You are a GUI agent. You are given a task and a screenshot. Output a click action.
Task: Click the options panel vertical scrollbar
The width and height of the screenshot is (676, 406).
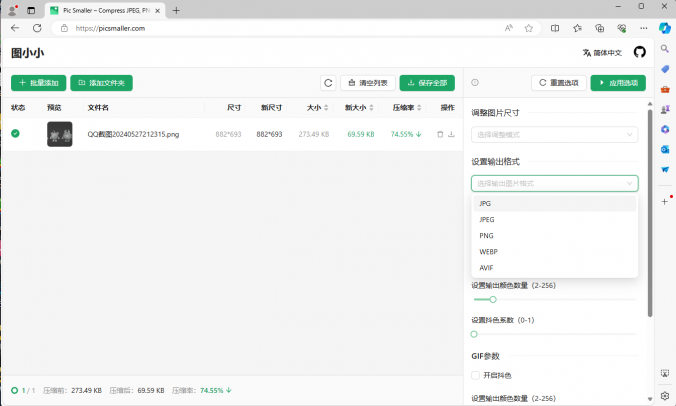click(650, 213)
